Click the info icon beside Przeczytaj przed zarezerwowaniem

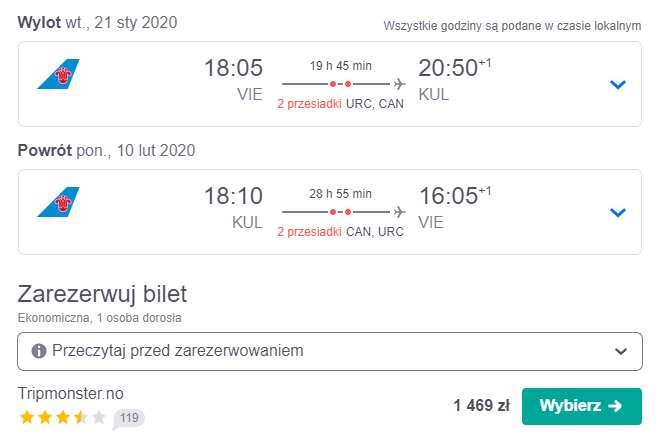[x=39, y=351]
